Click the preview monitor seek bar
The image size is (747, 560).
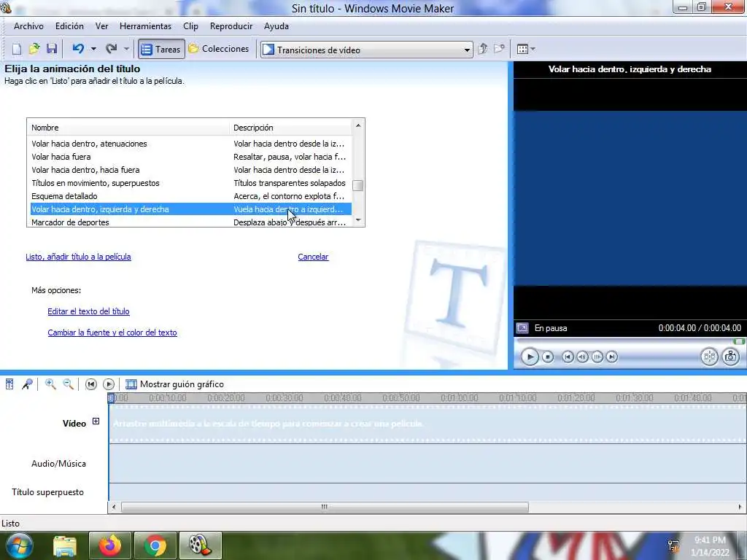(630, 341)
